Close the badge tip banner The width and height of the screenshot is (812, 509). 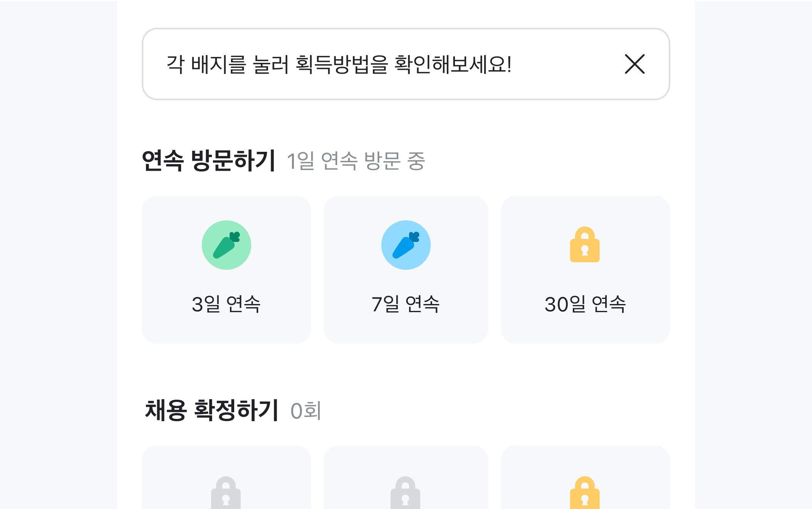click(634, 64)
